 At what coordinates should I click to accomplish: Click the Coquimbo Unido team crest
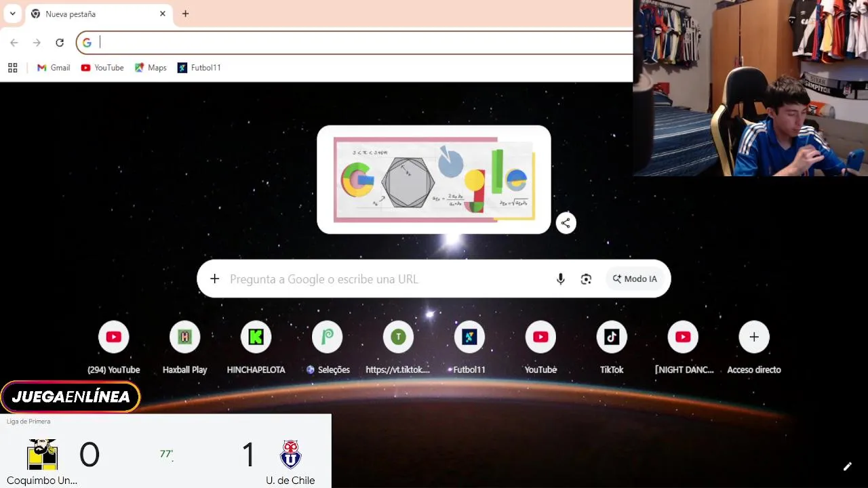42,454
